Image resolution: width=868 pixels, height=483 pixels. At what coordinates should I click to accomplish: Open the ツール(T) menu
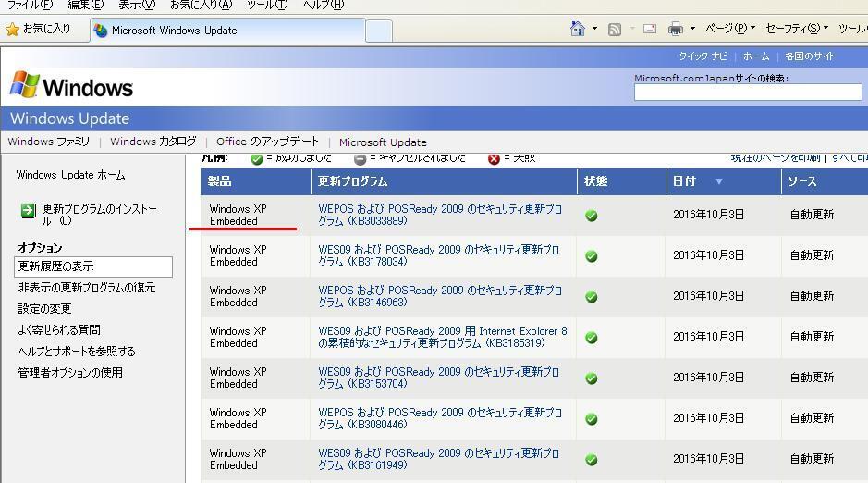click(267, 5)
